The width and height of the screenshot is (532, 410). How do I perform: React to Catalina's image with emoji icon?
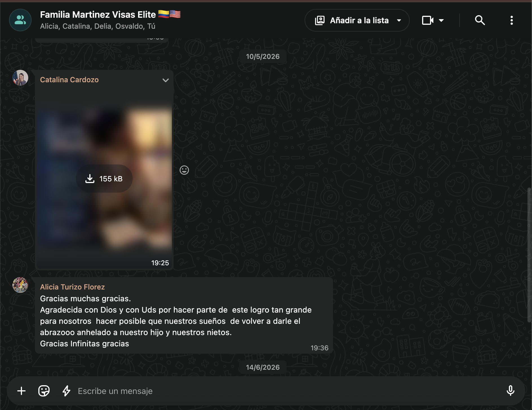(x=184, y=170)
